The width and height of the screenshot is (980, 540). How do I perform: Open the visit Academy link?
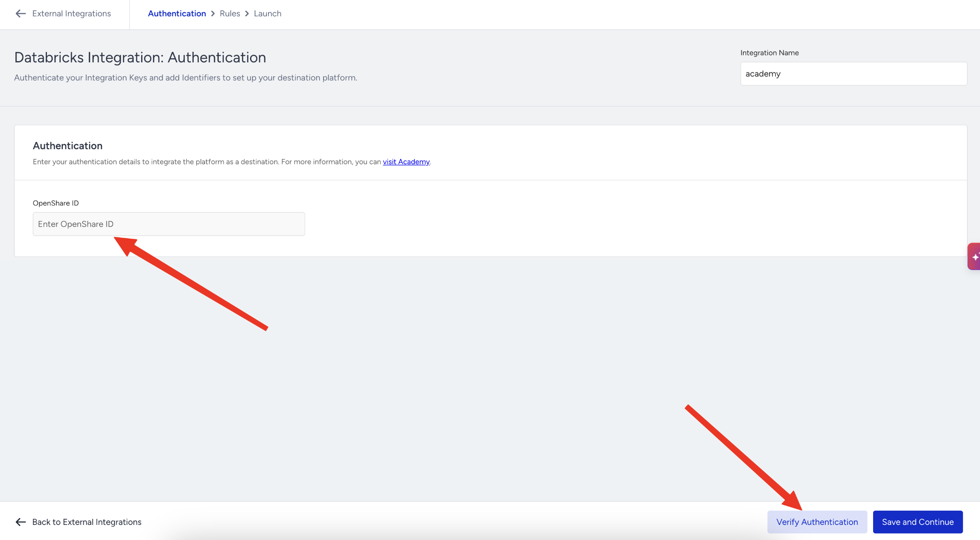[406, 162]
